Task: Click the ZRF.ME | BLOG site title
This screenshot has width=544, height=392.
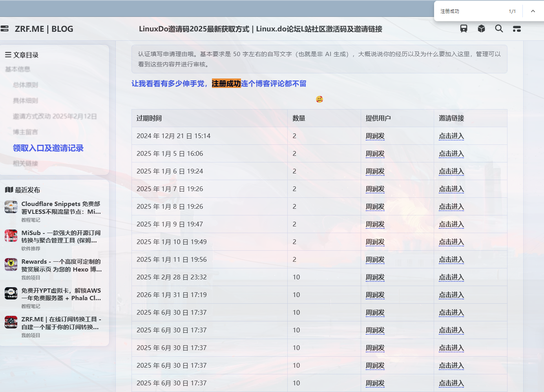Action: pos(44,29)
